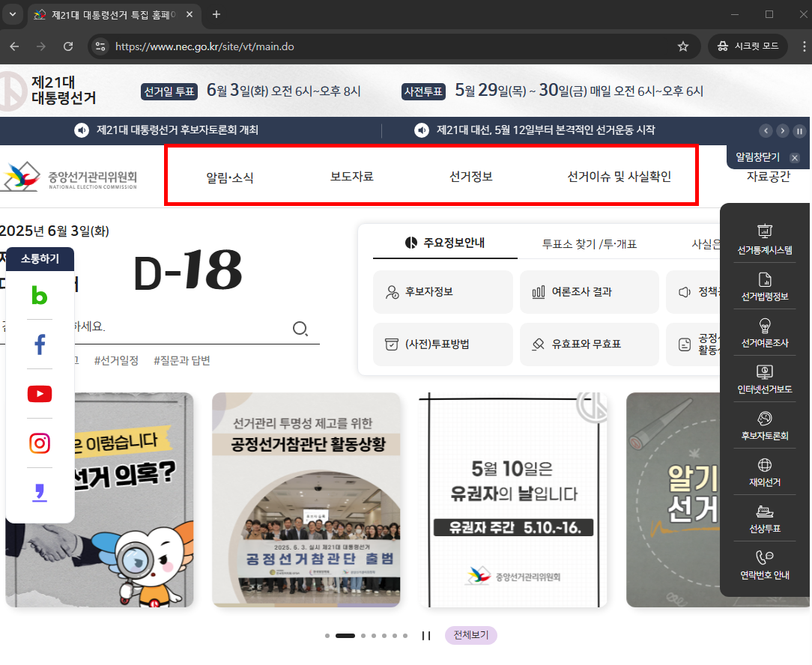Open the YouTube channel icon

click(39, 394)
